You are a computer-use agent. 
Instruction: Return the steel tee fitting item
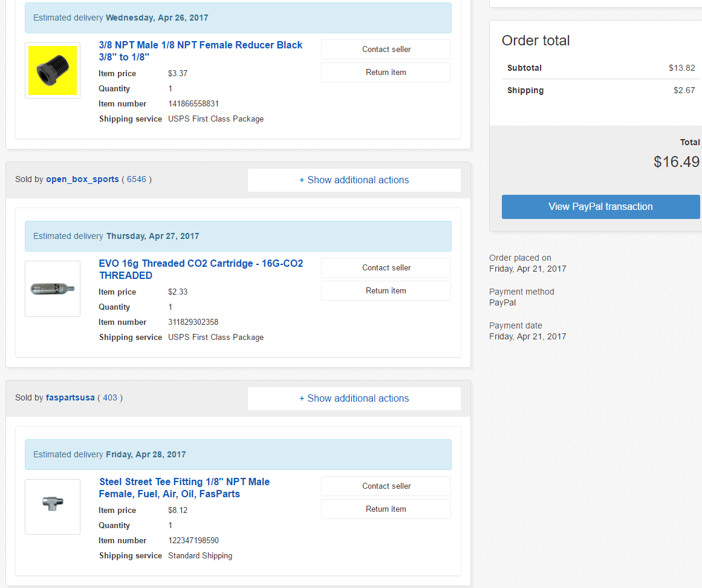click(386, 509)
